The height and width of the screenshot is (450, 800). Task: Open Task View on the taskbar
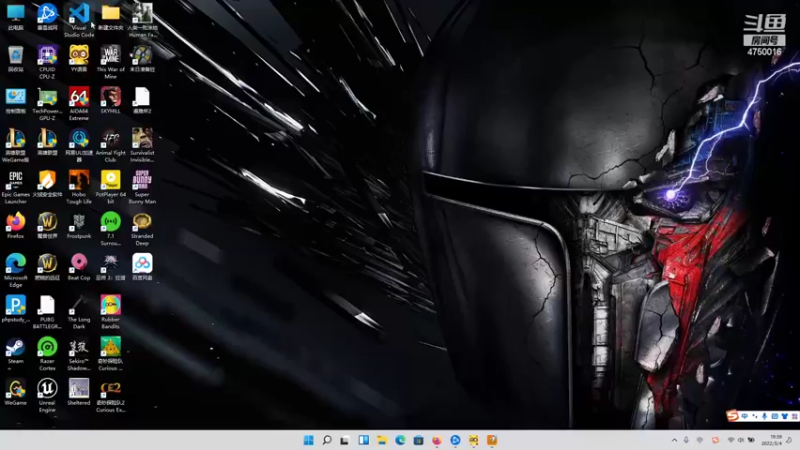[x=345, y=440]
